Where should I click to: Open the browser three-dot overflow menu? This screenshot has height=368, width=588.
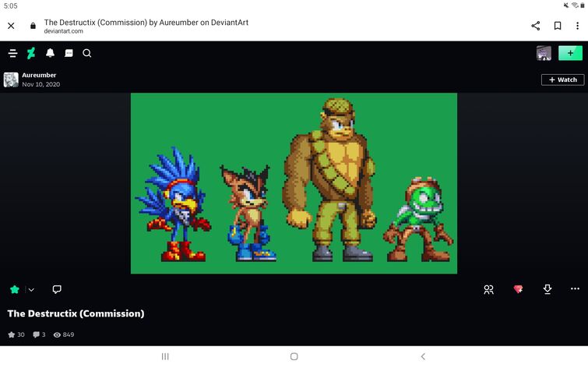(x=577, y=26)
